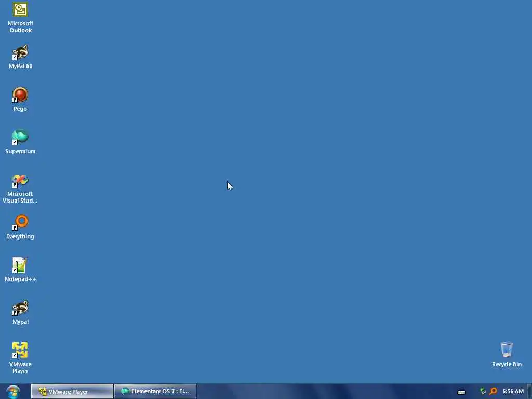Click the Pego desktop shortcut
The width and height of the screenshot is (532, 399).
[20, 99]
